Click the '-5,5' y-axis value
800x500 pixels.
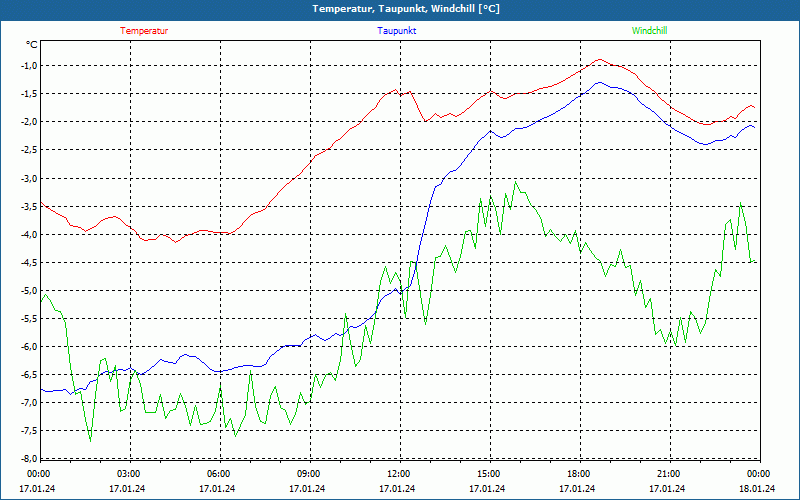29,318
